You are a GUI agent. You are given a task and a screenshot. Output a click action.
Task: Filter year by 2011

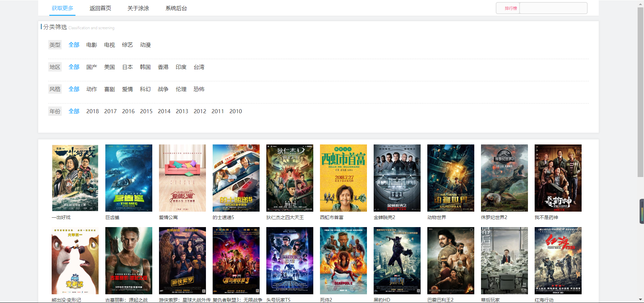[218, 111]
